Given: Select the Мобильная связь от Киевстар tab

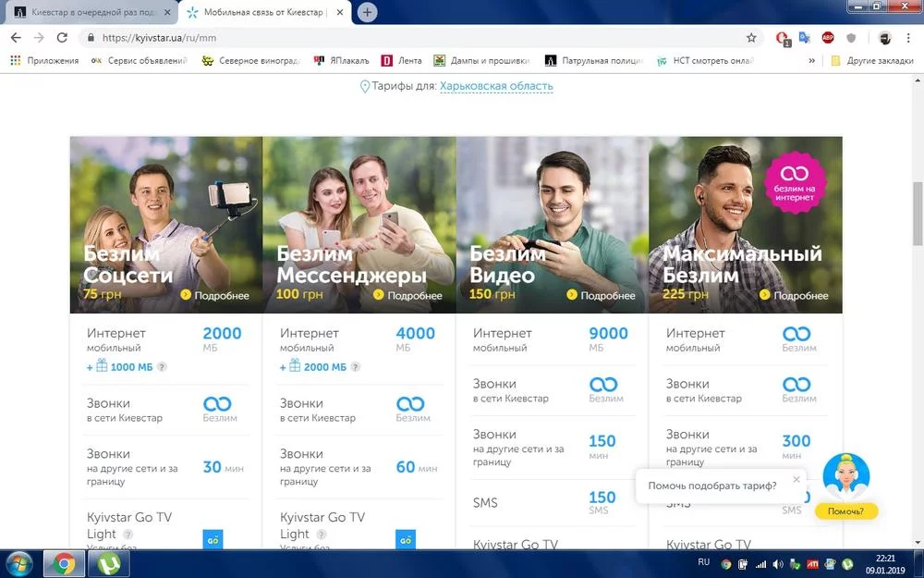Looking at the screenshot, I should tap(263, 12).
